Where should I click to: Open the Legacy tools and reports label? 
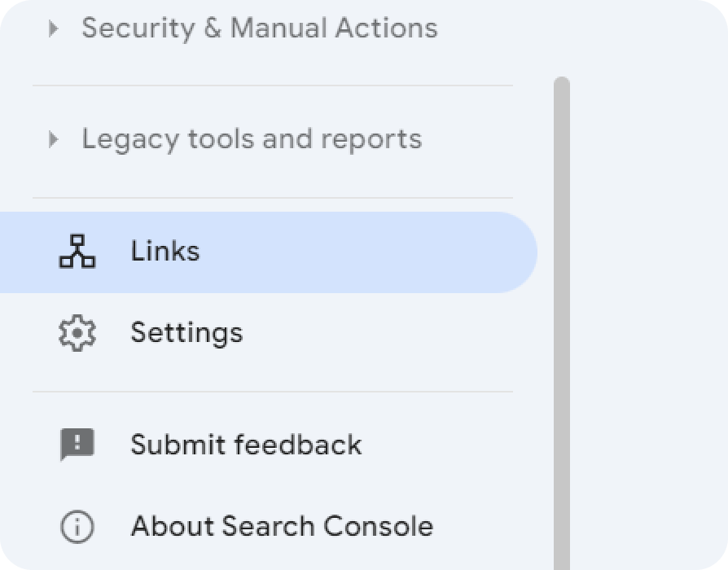pos(252,140)
